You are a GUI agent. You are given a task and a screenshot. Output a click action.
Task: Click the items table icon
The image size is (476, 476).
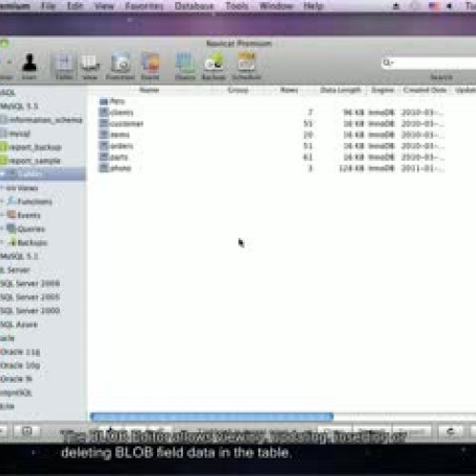[x=104, y=134]
